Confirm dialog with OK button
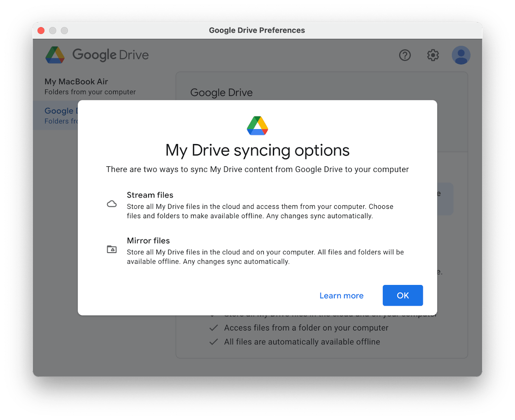Image resolution: width=515 pixels, height=420 pixels. pos(402,295)
